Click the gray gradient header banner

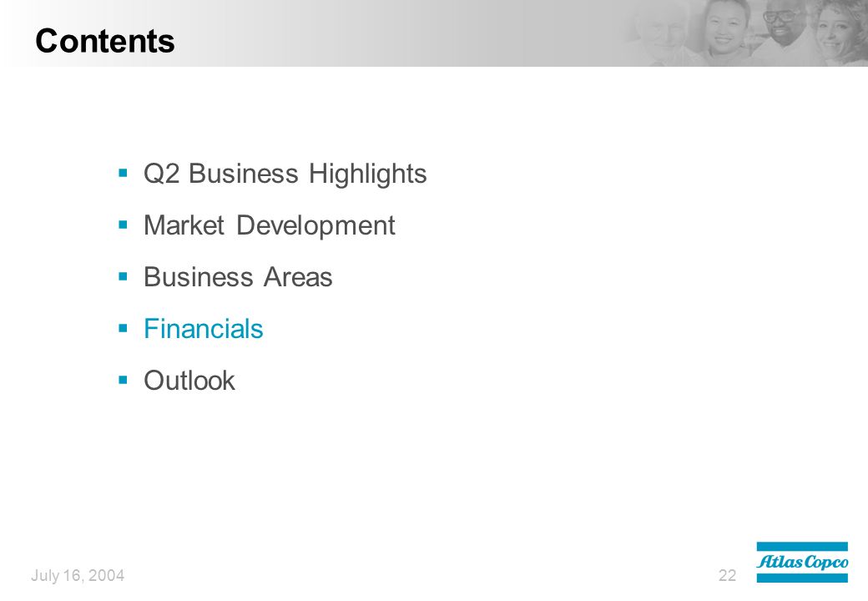coord(434,33)
